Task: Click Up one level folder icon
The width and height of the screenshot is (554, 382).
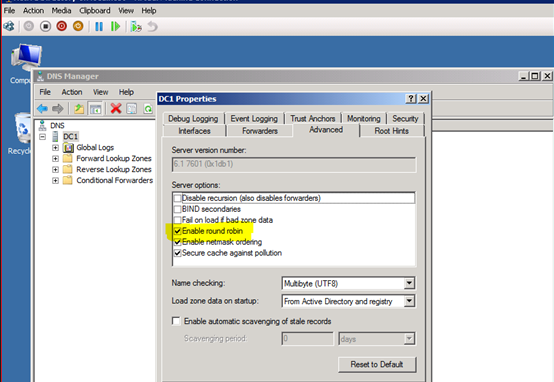Action: tap(79, 108)
